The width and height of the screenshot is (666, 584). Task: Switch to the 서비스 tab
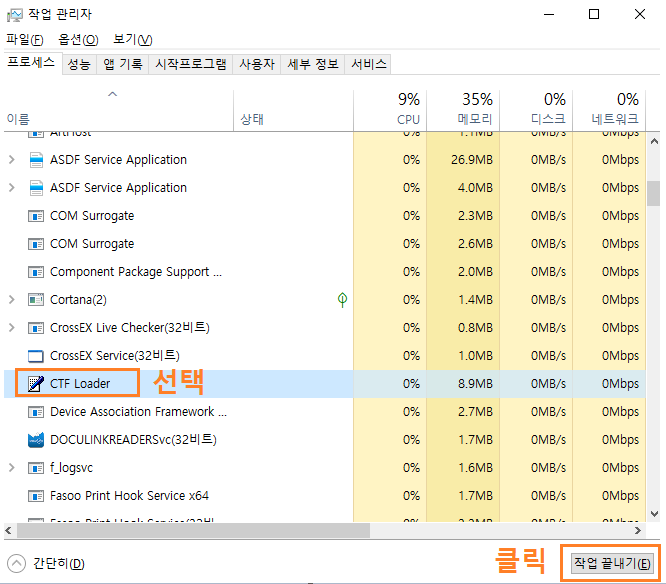click(x=368, y=65)
